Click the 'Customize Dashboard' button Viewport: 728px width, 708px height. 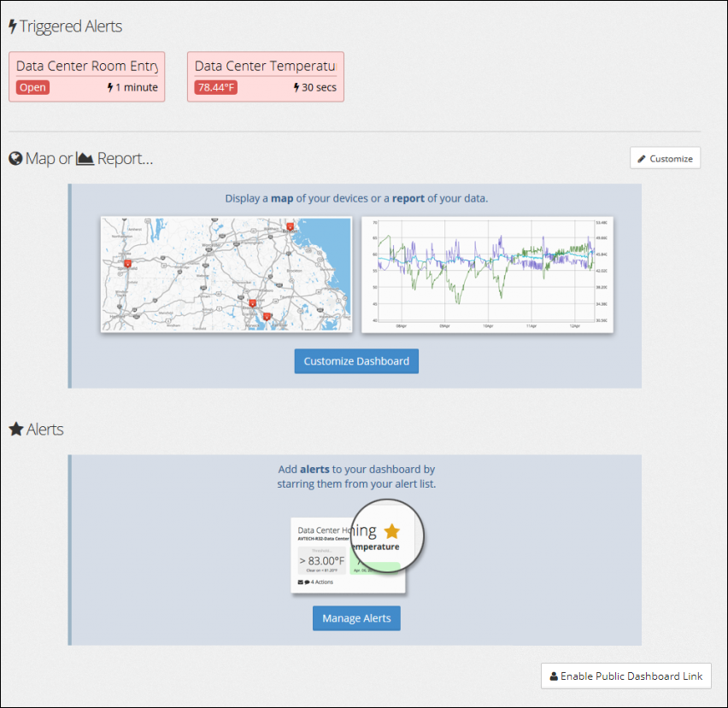click(x=355, y=361)
